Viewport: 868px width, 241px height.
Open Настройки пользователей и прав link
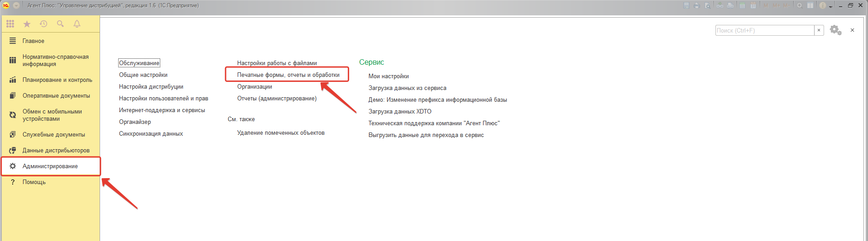(163, 98)
